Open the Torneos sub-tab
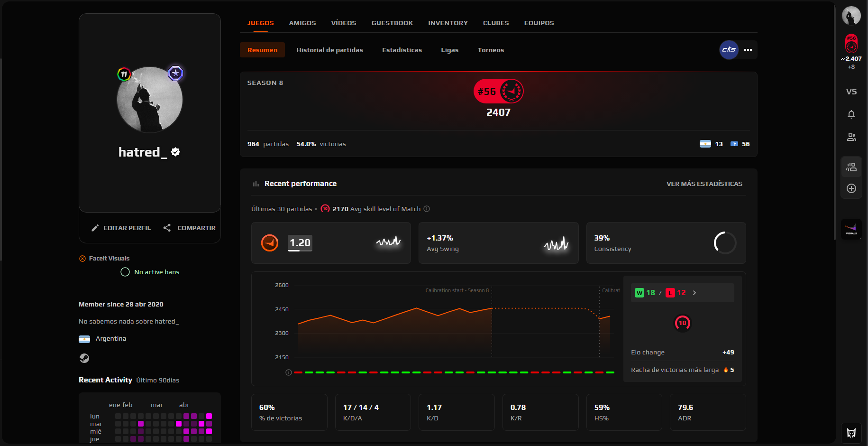 pyautogui.click(x=491, y=50)
